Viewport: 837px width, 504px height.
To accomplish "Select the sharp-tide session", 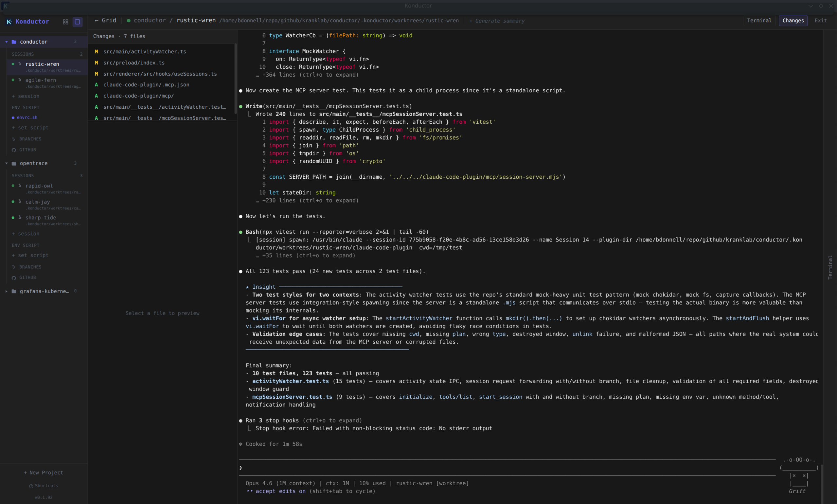I will click(x=47, y=220).
